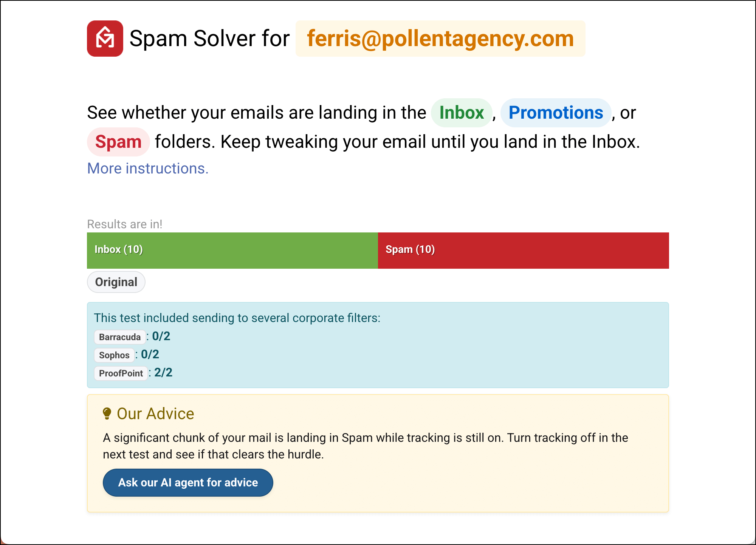Click the ProofPoint 2/2 score
Viewport: 756px width, 545px height.
pos(163,372)
